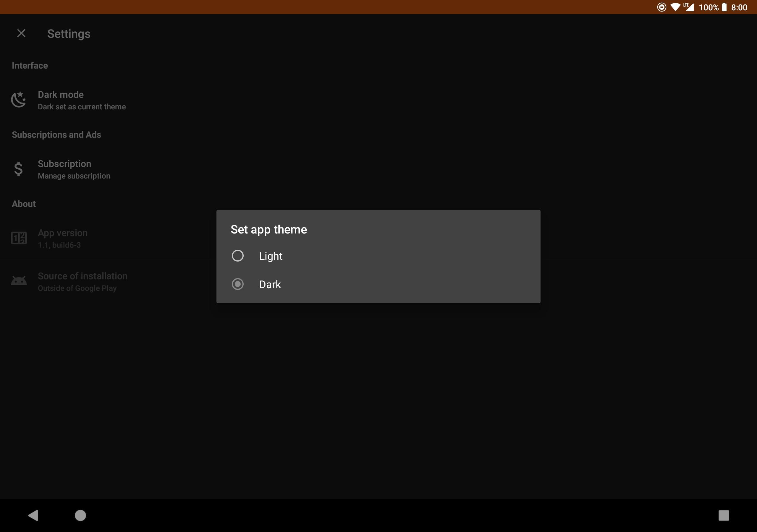The width and height of the screenshot is (757, 532).
Task: Tap the recent apps square button
Action: coord(723,515)
